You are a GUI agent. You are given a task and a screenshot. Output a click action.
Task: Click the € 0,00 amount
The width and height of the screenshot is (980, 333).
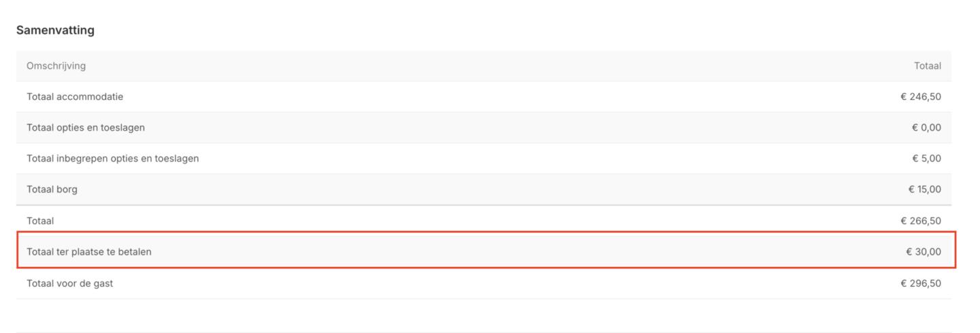[x=926, y=127]
